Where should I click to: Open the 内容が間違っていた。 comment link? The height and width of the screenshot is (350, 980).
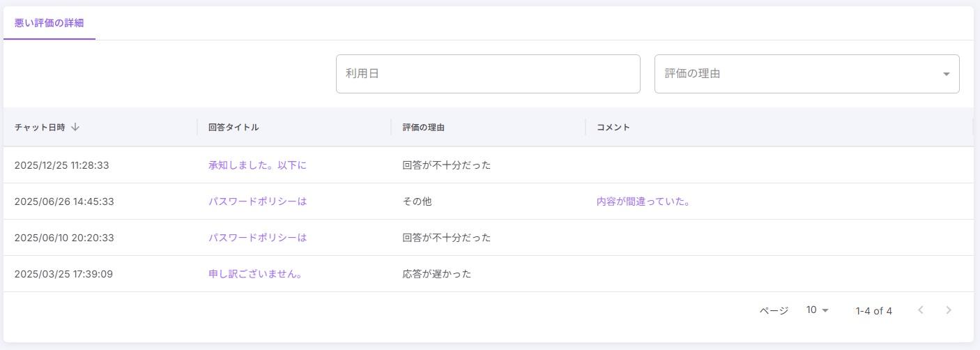(x=643, y=201)
